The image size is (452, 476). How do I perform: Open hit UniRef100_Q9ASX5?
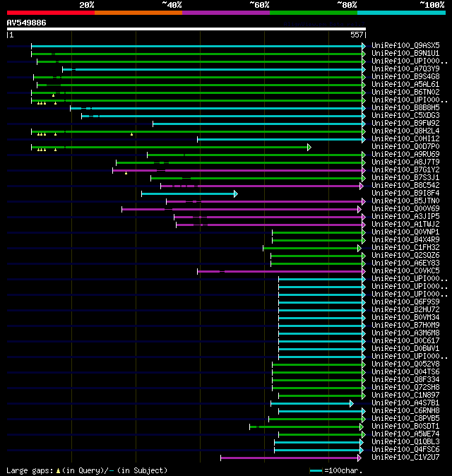coord(405,45)
